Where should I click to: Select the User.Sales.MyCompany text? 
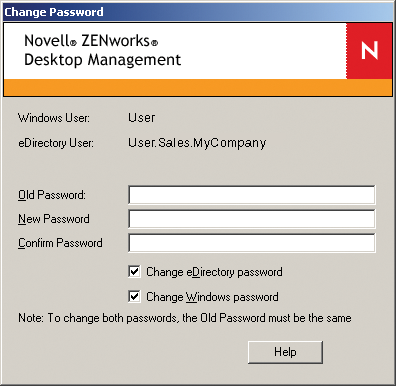197,143
